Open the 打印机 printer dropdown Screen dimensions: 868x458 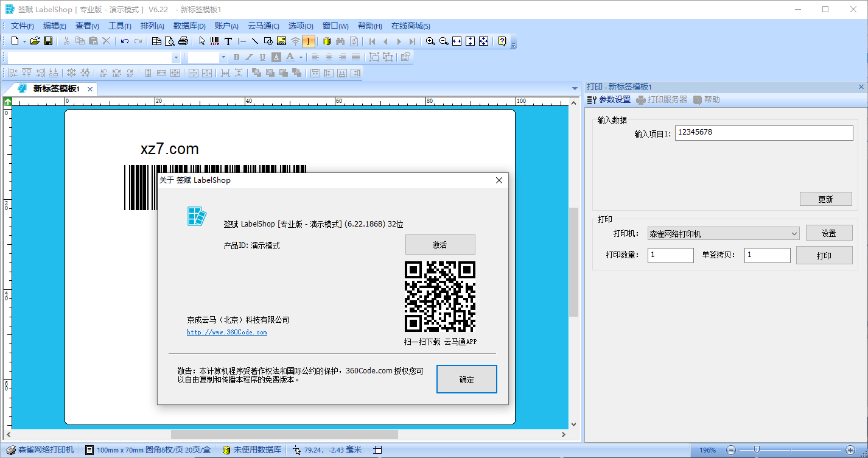coord(724,233)
